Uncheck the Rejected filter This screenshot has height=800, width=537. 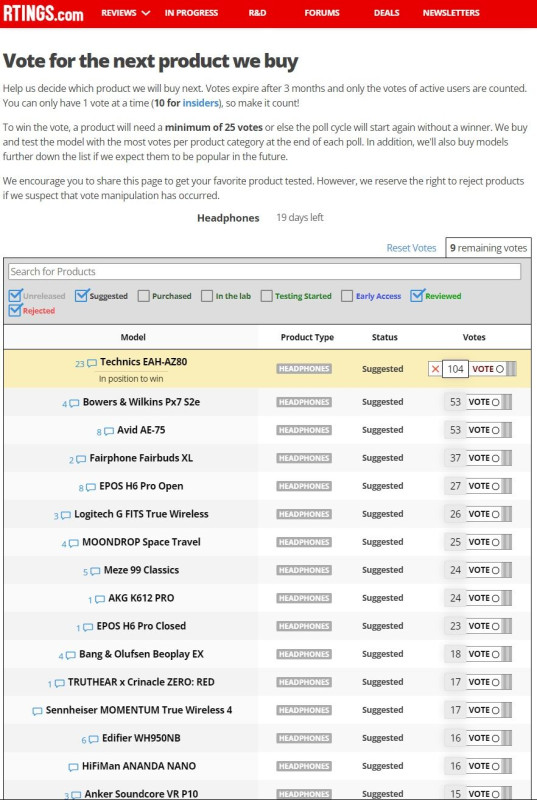[x=15, y=310]
